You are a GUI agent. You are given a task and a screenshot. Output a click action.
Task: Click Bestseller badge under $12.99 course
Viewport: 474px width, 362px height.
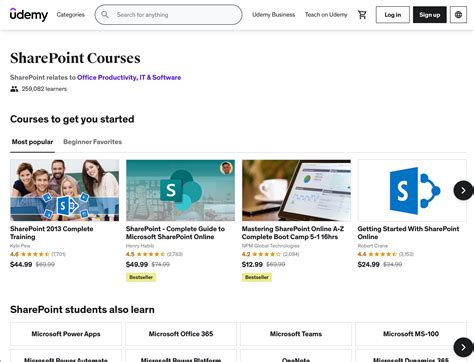click(x=257, y=277)
